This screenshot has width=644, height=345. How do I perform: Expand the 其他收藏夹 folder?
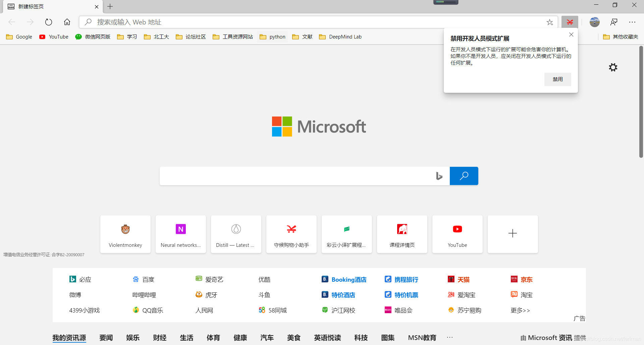point(621,37)
